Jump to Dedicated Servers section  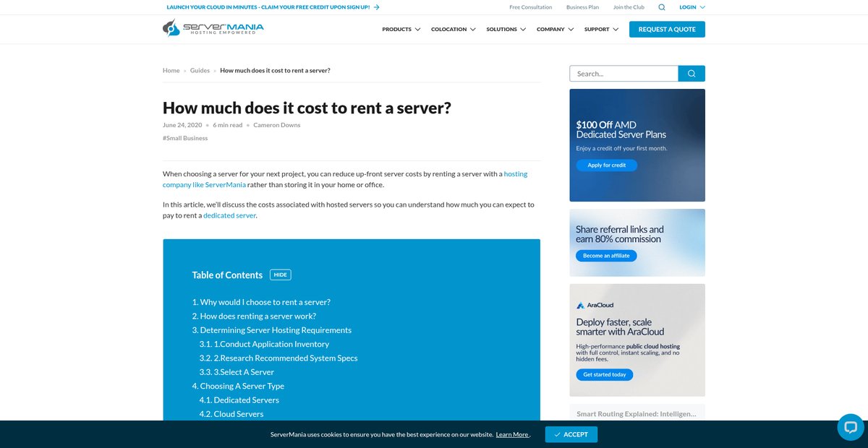tap(239, 400)
